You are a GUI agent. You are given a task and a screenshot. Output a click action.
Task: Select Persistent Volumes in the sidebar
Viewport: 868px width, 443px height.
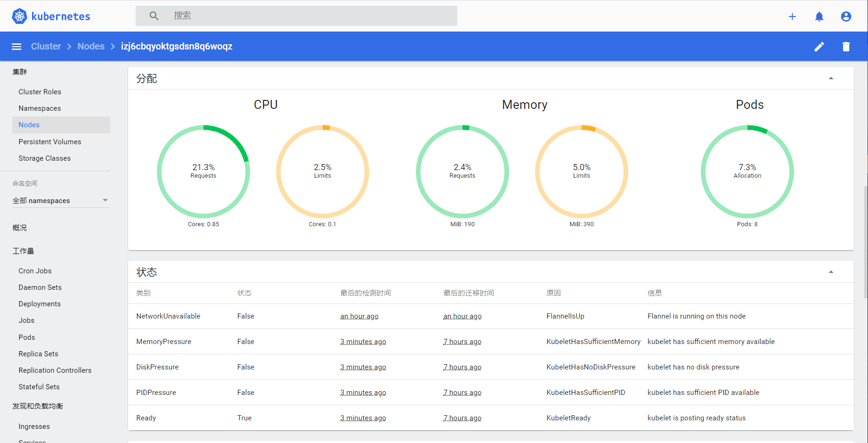point(49,141)
